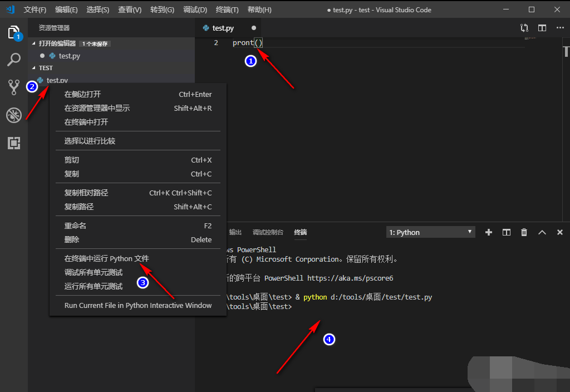Image resolution: width=570 pixels, height=392 pixels.
Task: Click the split terminal icon
Action: 507,232
